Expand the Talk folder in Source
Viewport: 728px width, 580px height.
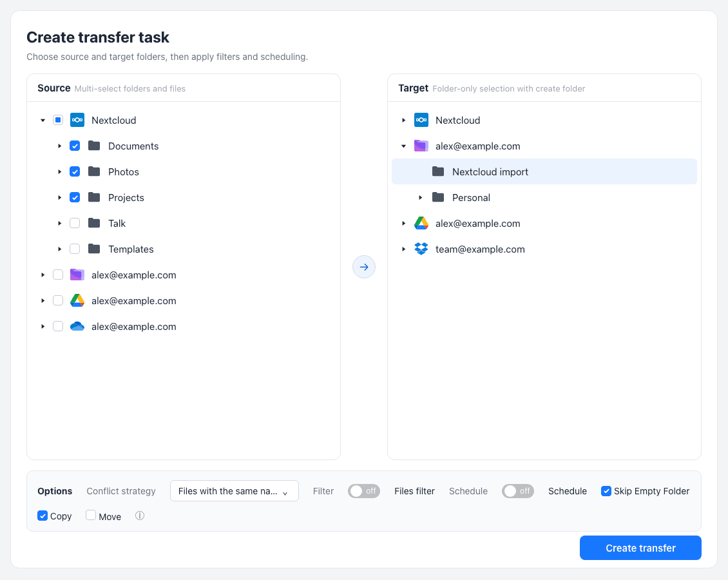pyautogui.click(x=59, y=224)
